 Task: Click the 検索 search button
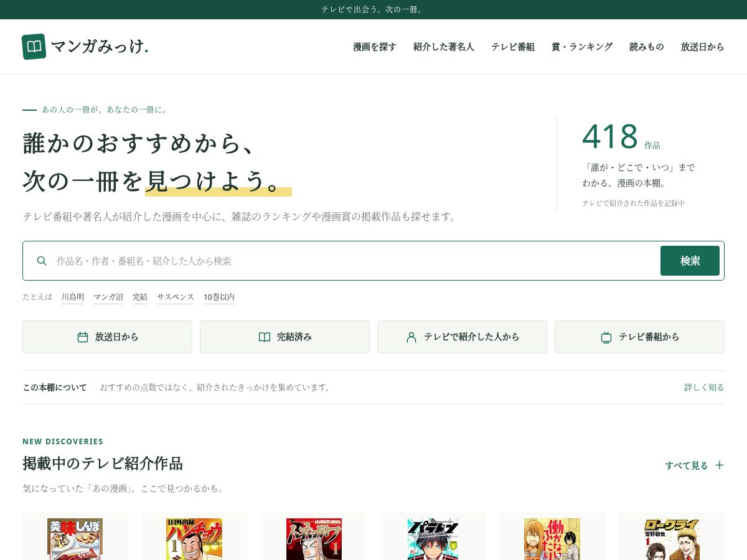click(690, 261)
